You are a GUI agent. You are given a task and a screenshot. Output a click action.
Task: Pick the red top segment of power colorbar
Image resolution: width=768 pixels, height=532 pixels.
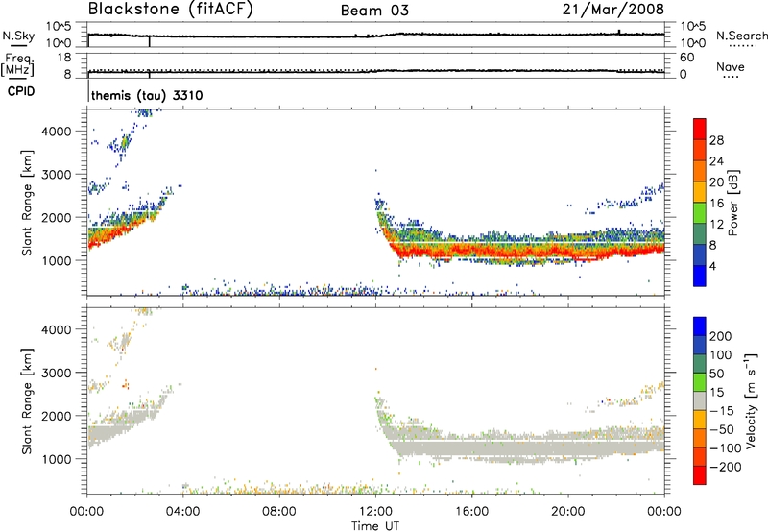coord(700,129)
